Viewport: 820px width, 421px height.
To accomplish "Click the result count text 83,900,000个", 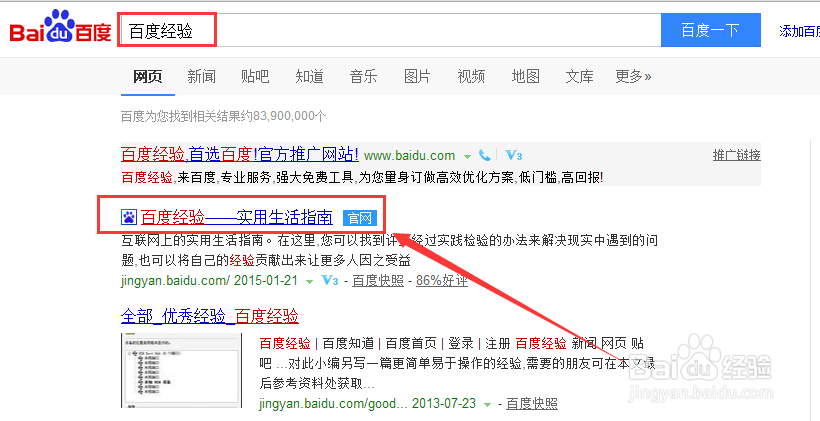I will pyautogui.click(x=290, y=116).
